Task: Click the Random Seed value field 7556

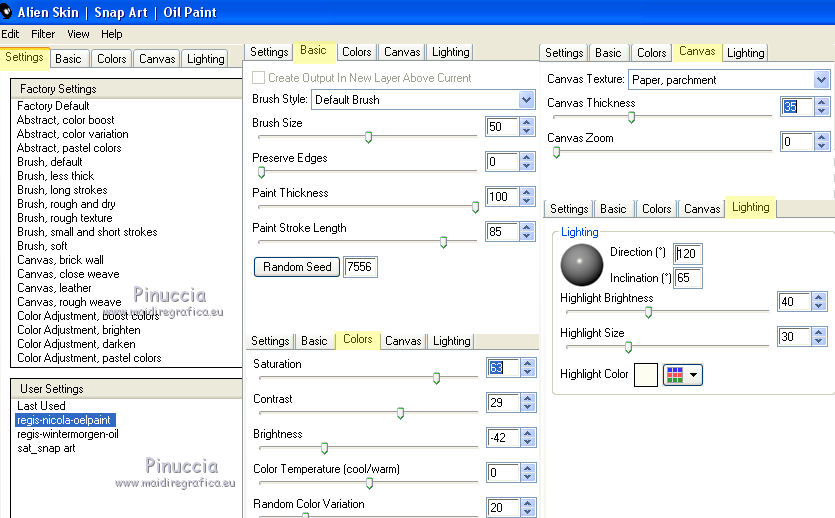Action: (360, 267)
